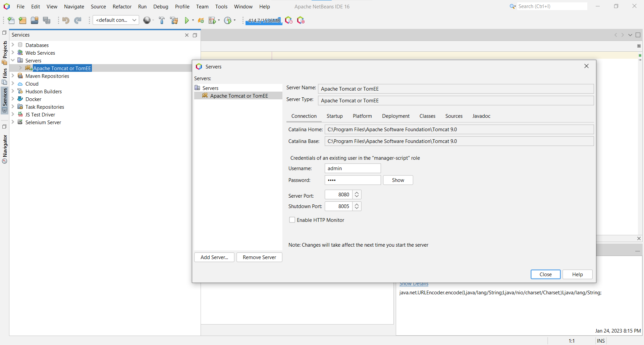The width and height of the screenshot is (644, 345).
Task: Close the Servers dialog with Close button
Action: tap(545, 275)
